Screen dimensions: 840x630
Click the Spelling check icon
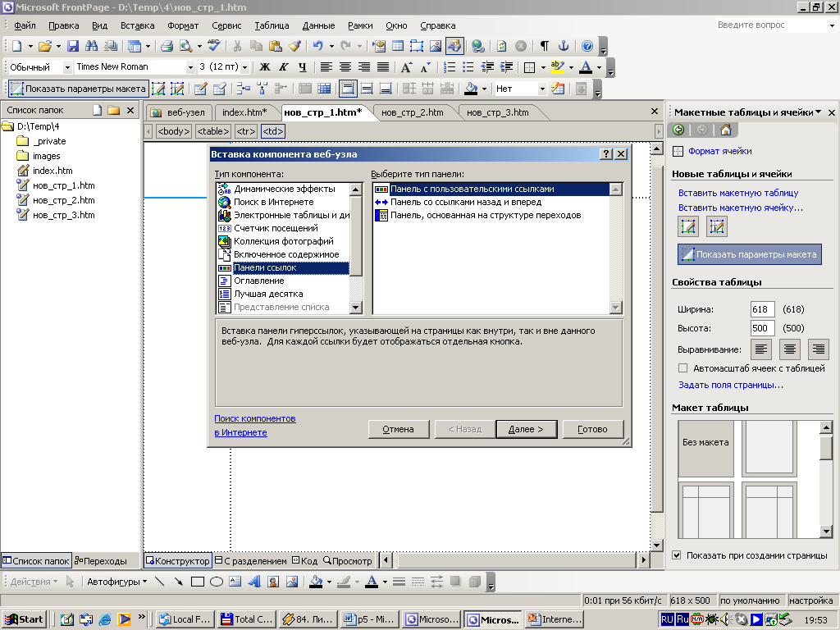(x=214, y=46)
